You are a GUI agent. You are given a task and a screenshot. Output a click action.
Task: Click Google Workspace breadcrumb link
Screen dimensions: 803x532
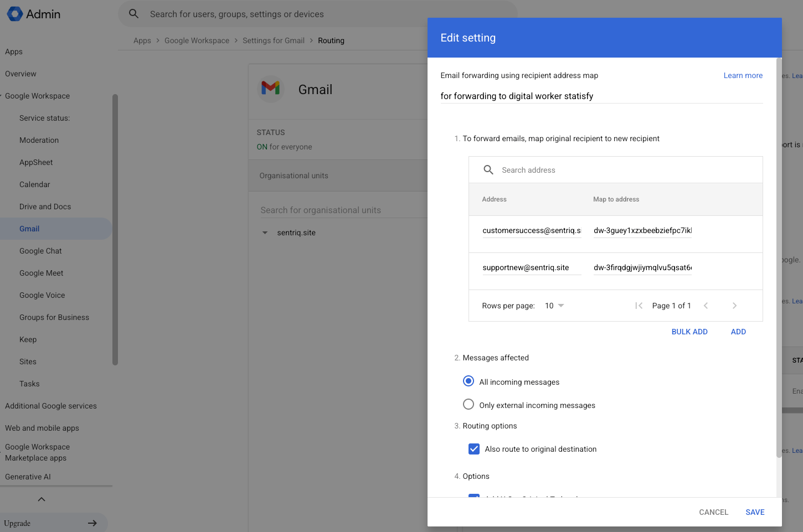[197, 40]
